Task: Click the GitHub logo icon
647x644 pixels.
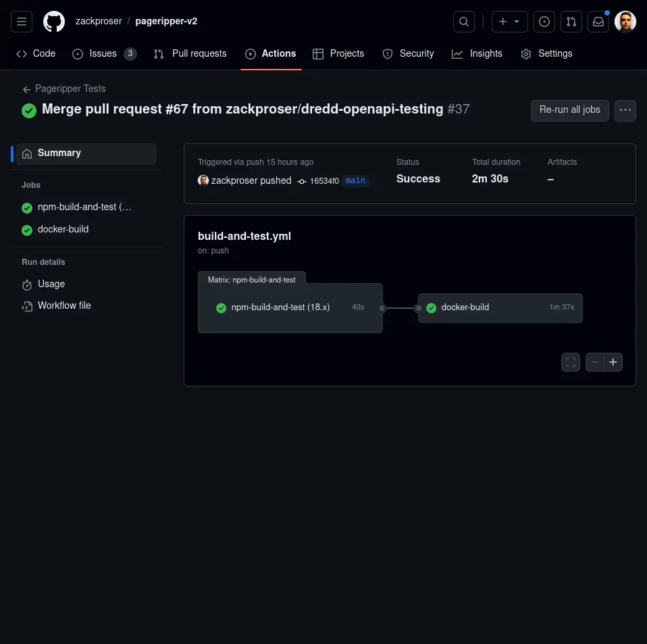Action: [x=54, y=22]
